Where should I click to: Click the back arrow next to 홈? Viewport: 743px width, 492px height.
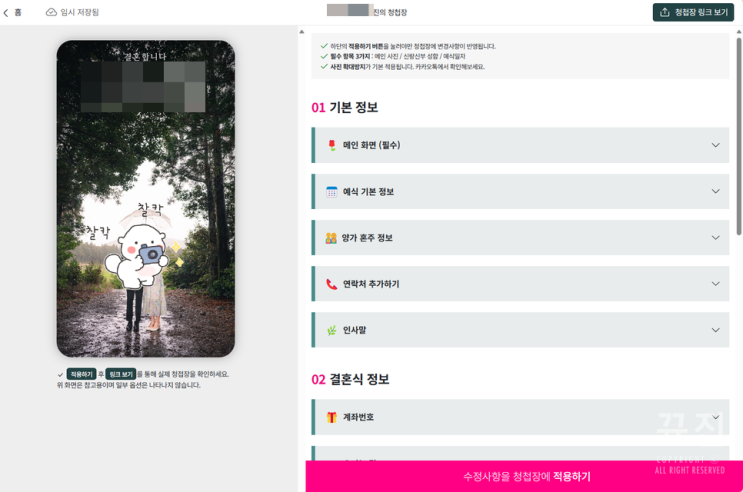coord(6,13)
